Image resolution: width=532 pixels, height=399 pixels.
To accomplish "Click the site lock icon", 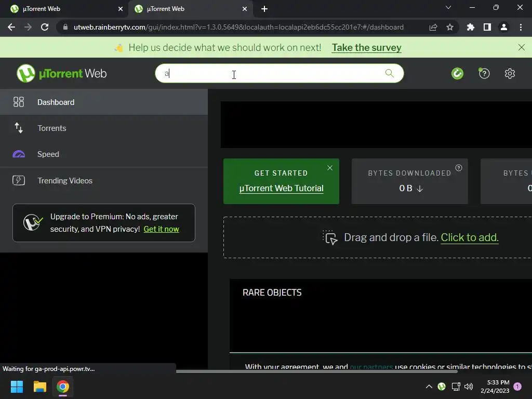I will coord(65,27).
